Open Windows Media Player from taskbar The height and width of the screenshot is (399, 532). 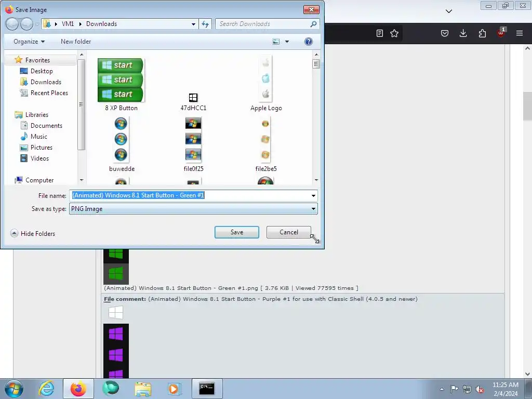coord(175,389)
